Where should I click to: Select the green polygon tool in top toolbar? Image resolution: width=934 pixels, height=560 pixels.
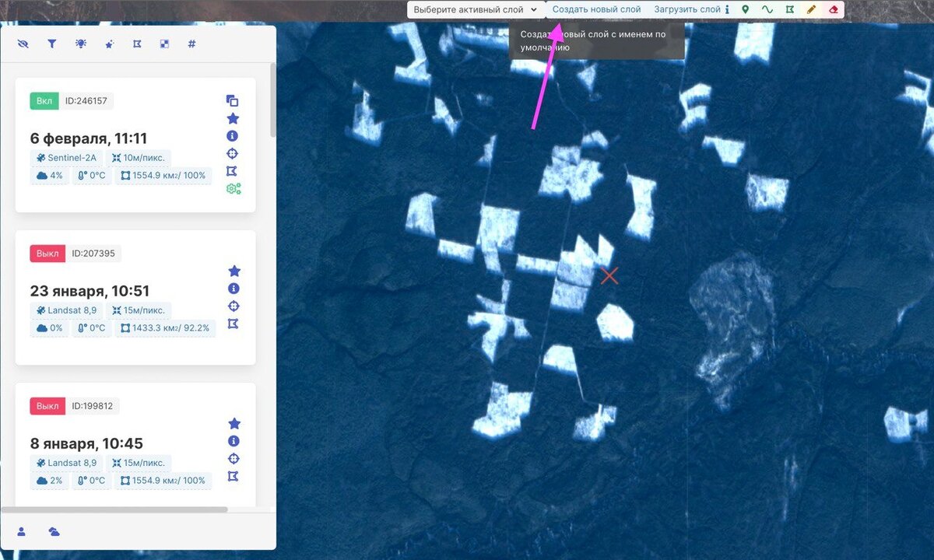789,9
